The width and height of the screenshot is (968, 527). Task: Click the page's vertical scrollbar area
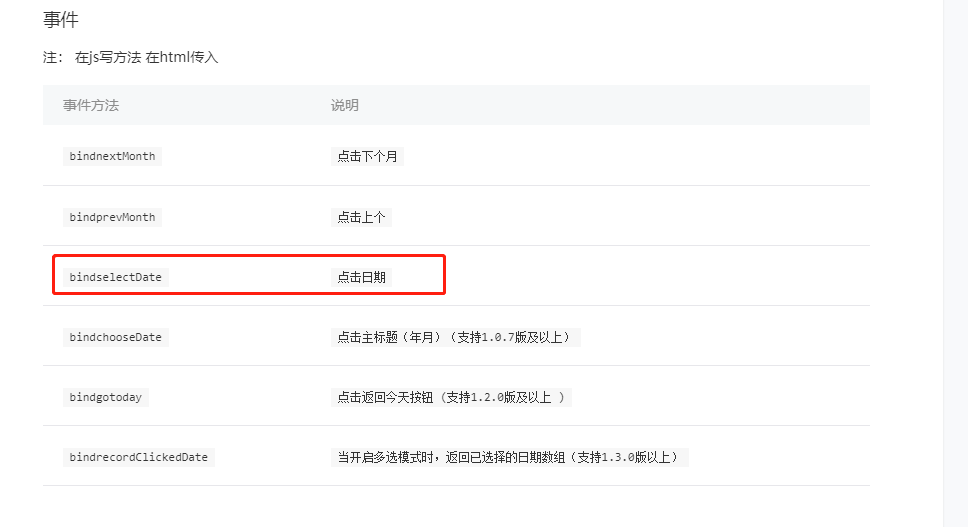956,264
